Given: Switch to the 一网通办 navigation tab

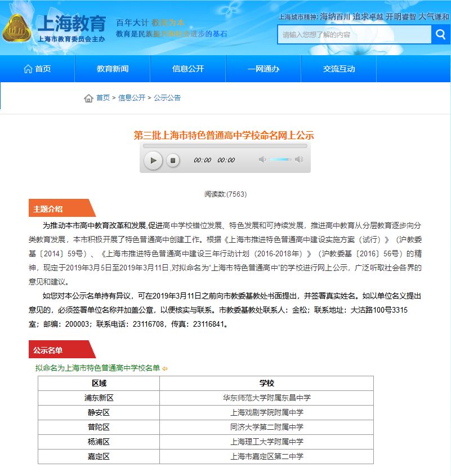Looking at the screenshot, I should (x=262, y=68).
